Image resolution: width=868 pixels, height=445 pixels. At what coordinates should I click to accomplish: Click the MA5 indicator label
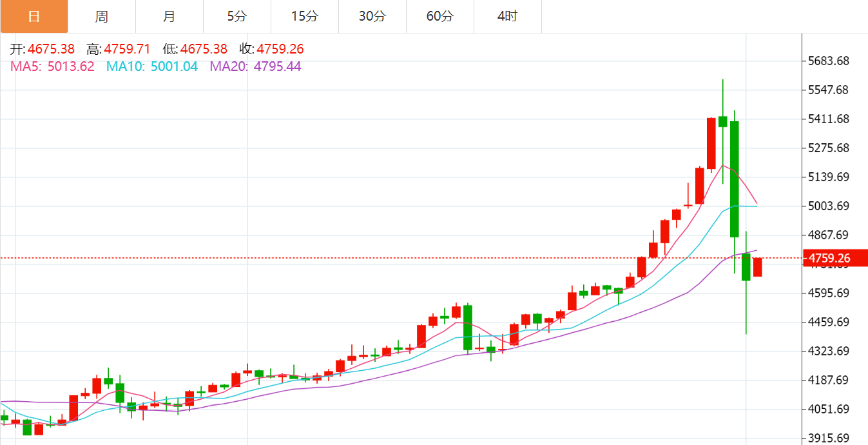(x=52, y=66)
